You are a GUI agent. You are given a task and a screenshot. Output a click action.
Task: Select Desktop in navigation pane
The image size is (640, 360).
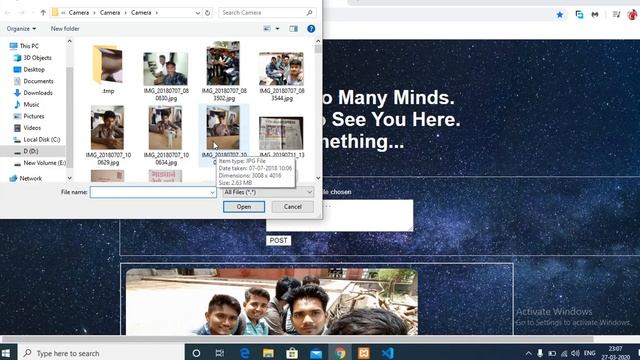[34, 70]
